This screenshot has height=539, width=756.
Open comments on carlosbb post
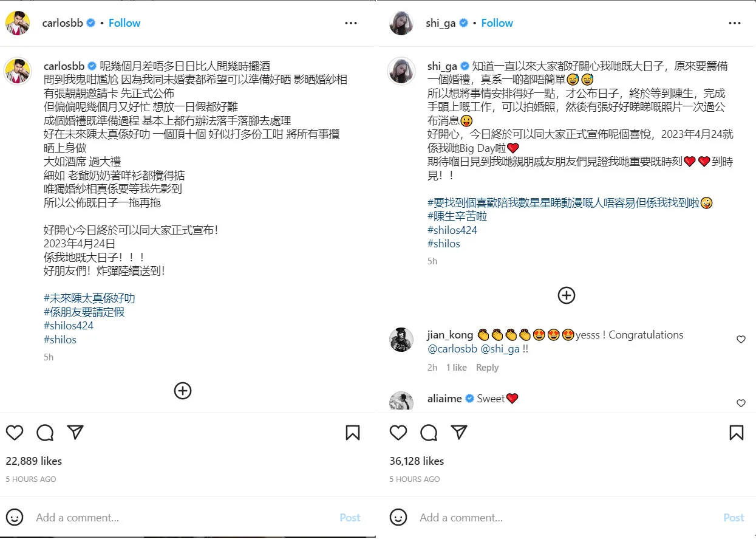click(x=45, y=433)
